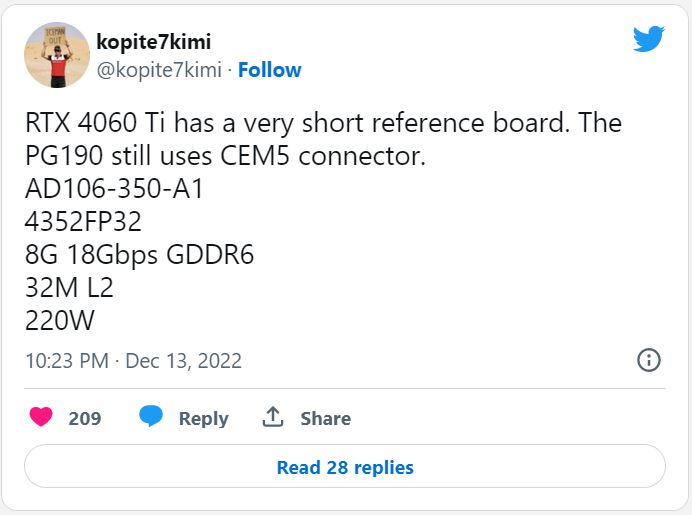This screenshot has height=515, width=692.
Task: Click the 8G 18Gbps GDDR6 line
Action: pyautogui.click(x=139, y=255)
